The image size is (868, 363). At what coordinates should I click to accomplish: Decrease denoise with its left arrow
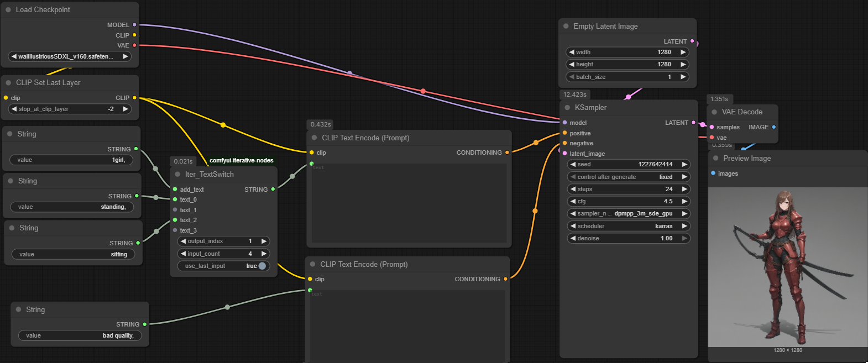pyautogui.click(x=573, y=238)
